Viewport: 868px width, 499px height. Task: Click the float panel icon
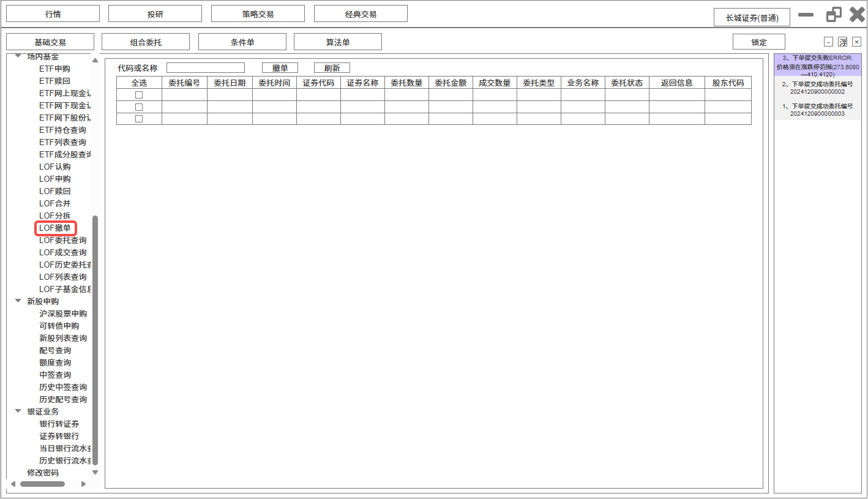843,42
